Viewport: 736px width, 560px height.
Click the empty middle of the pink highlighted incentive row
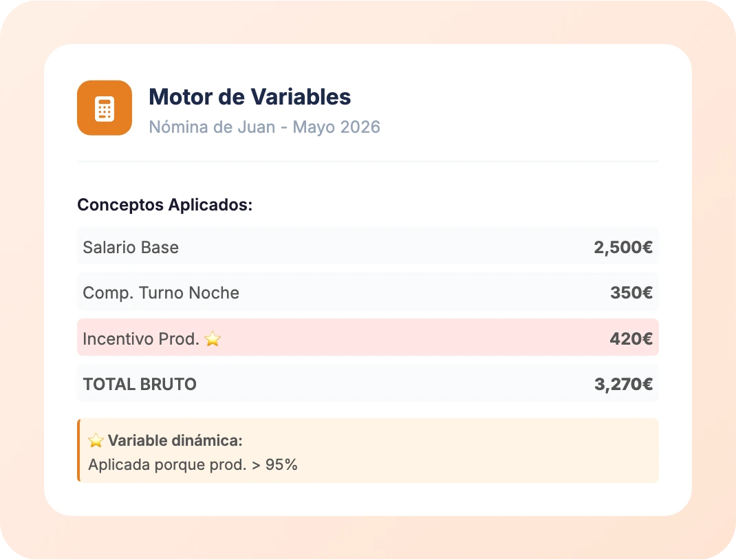tap(413, 339)
